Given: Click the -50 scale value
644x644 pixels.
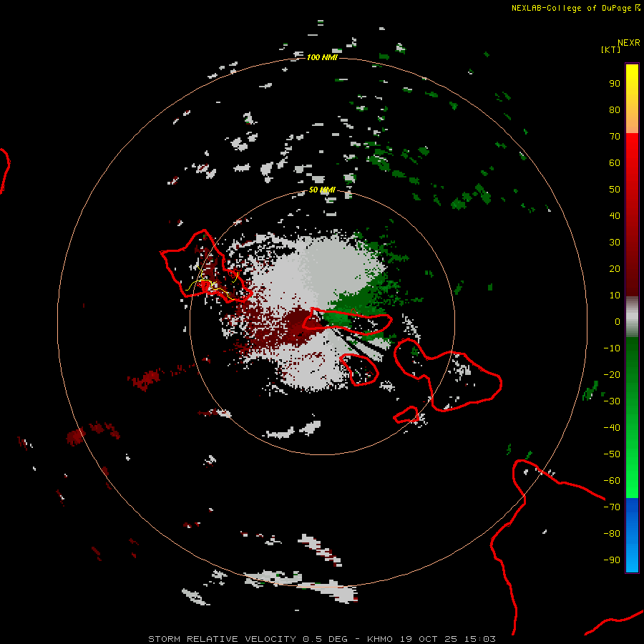Looking at the screenshot, I should 612,454.
